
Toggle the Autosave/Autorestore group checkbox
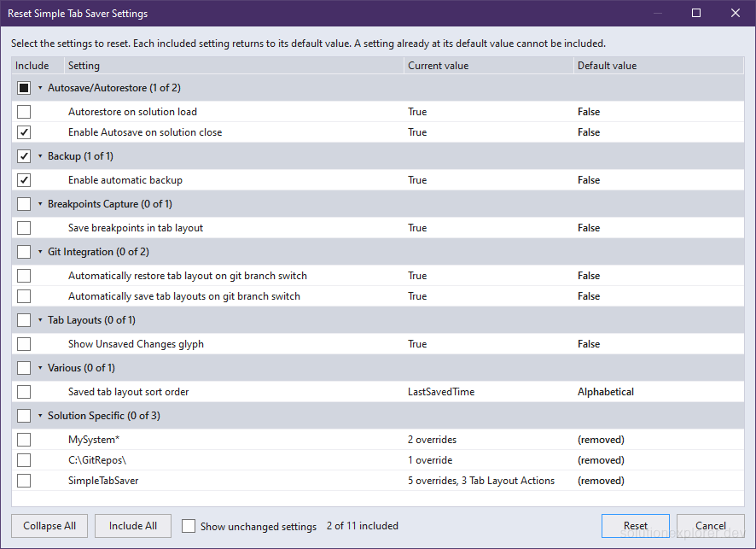click(24, 88)
